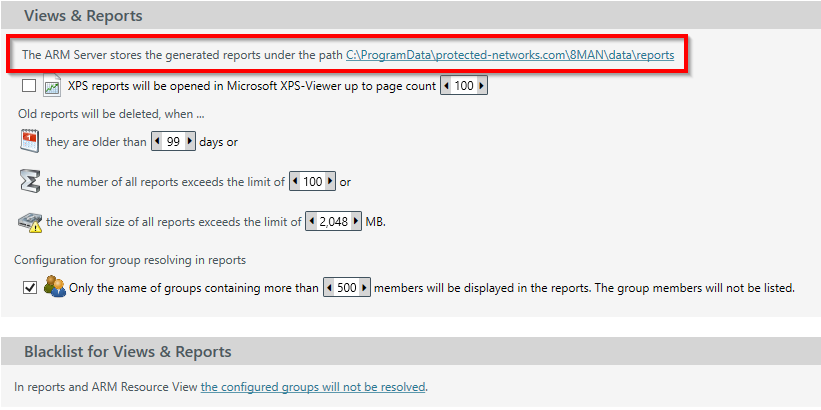Open the reports storage path link
821x410 pixels.
pos(510,54)
